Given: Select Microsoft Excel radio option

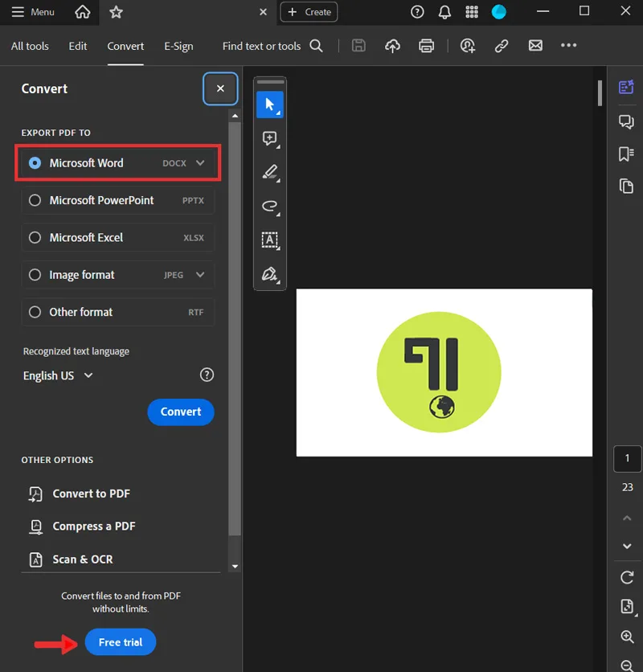Looking at the screenshot, I should coord(35,237).
